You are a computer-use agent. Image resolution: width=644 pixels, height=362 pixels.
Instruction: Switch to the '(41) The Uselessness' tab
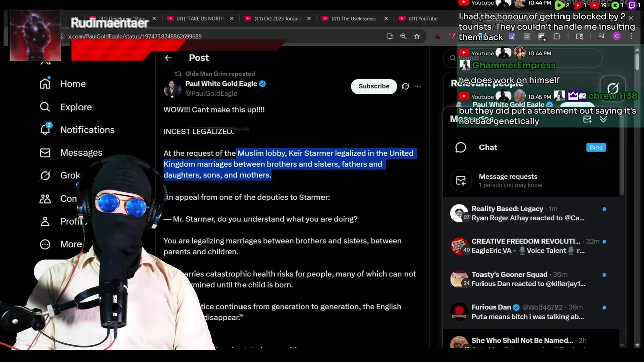click(353, 19)
